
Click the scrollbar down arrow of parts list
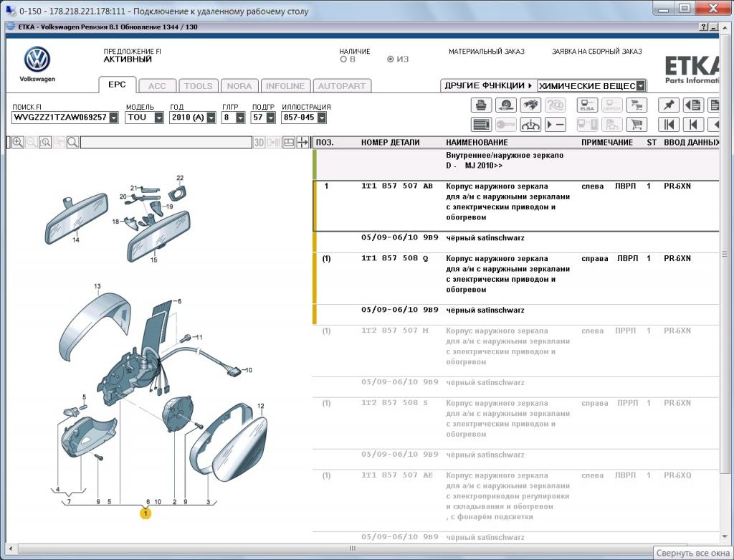725,536
